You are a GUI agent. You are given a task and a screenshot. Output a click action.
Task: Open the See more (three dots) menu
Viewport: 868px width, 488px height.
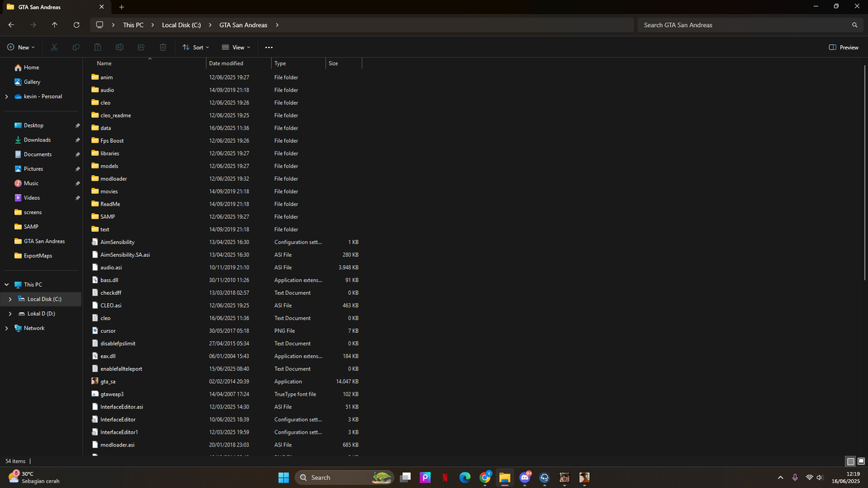tap(269, 47)
